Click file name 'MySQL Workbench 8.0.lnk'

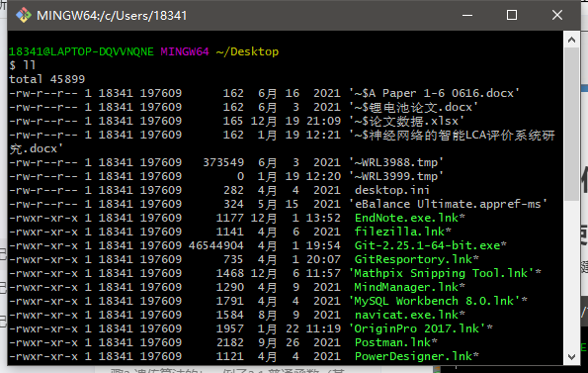[x=434, y=302]
